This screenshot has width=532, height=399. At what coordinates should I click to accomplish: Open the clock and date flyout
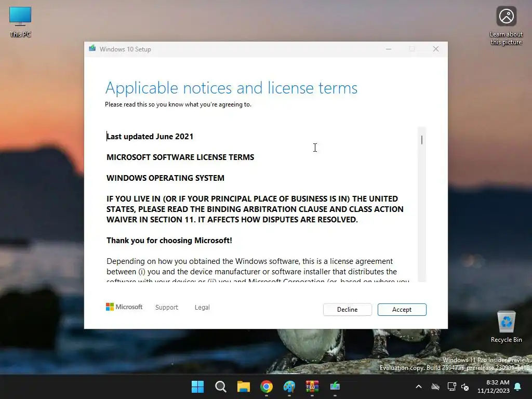pos(494,387)
